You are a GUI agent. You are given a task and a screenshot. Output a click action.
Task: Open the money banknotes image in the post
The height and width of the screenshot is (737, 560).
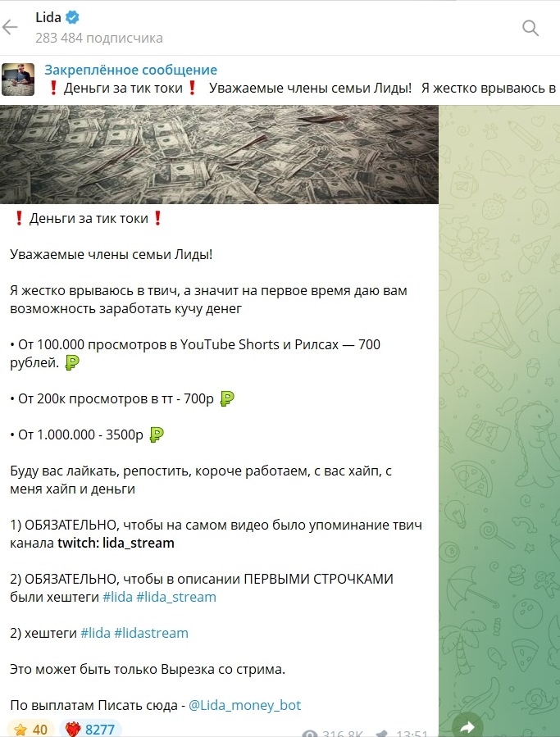[x=219, y=155]
